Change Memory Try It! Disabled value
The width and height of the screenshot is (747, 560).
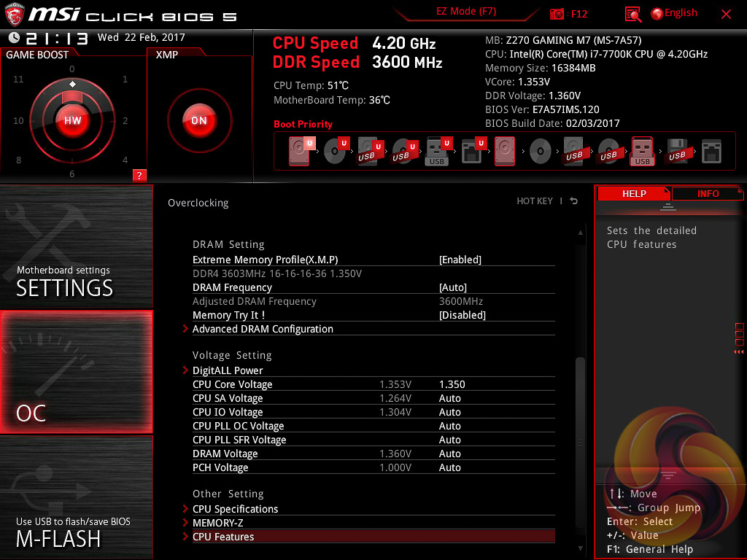(462, 315)
